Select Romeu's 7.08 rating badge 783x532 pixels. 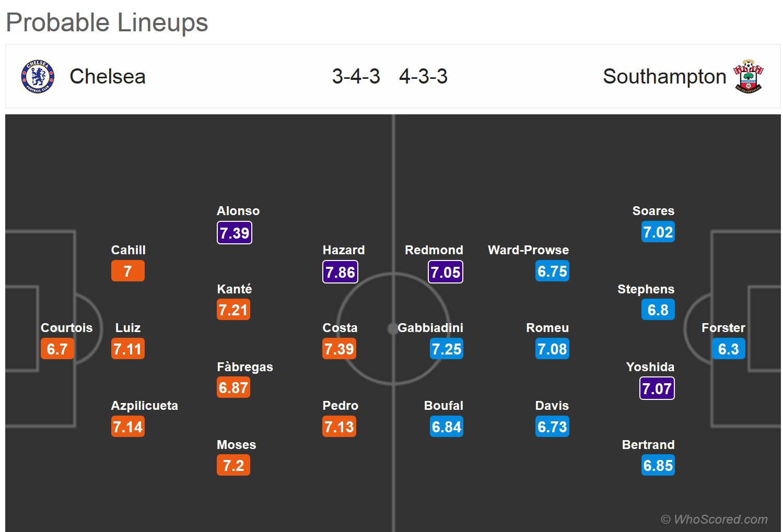[552, 349]
